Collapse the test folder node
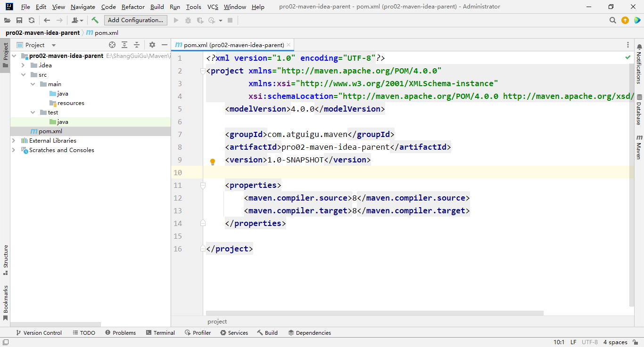Viewport: 644px width, 347px height. click(x=33, y=113)
